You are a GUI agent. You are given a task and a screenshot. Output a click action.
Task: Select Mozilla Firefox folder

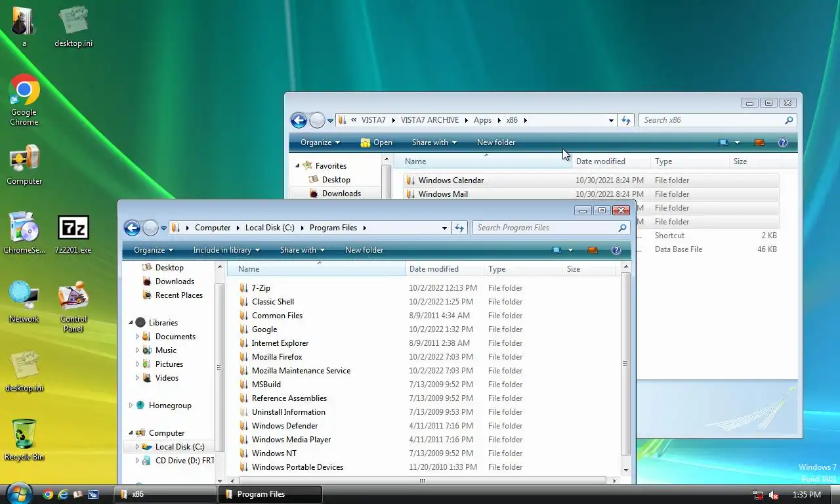[277, 357]
